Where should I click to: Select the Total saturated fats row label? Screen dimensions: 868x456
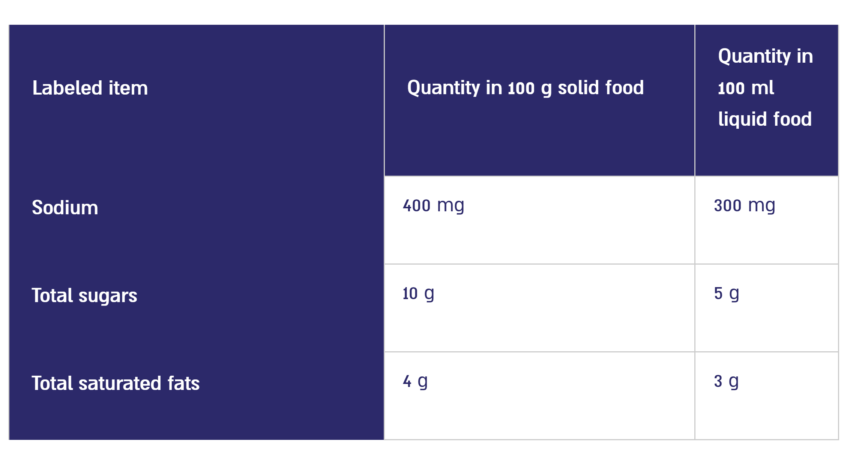[116, 383]
